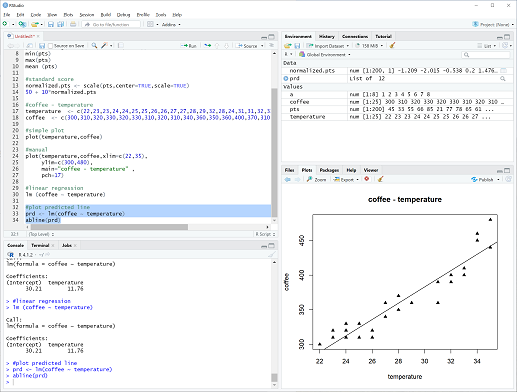Open the Source button dropdown arrow
Screen dimensions: 517x392
(262, 46)
